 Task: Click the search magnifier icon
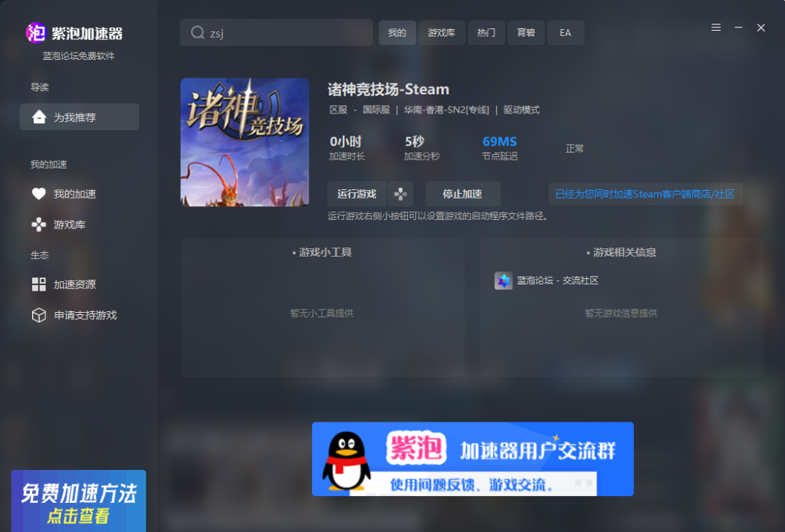click(x=197, y=32)
